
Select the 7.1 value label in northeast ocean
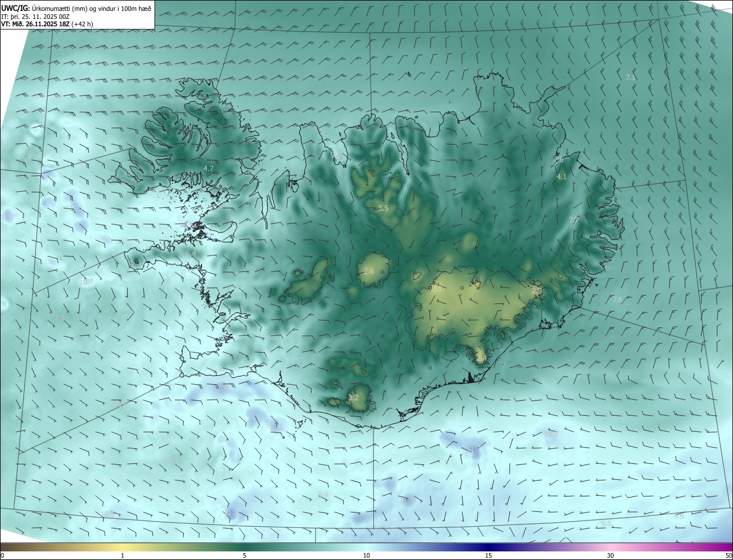coord(630,77)
